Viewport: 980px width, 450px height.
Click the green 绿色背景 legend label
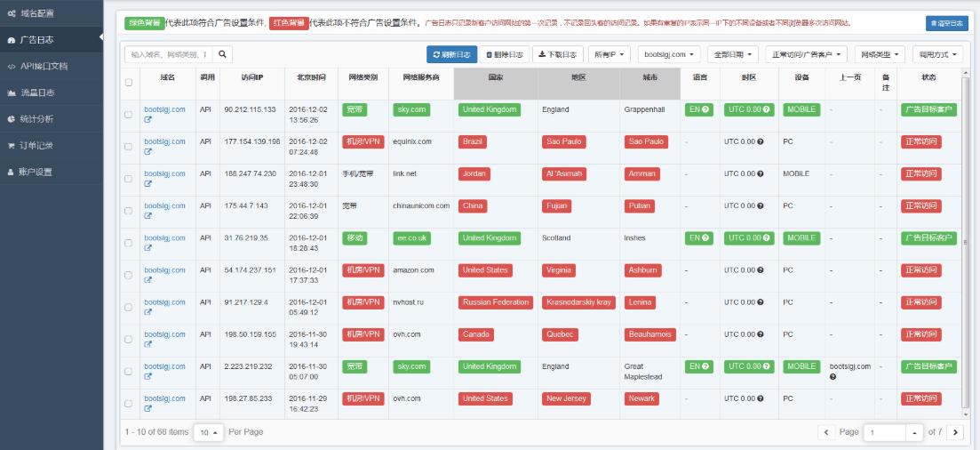tap(144, 22)
